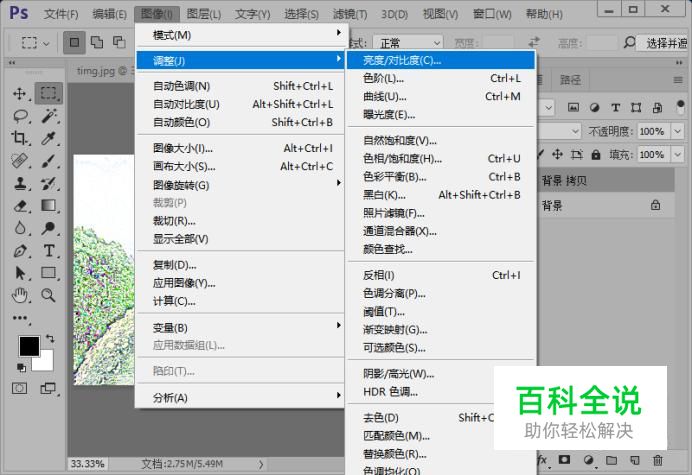The image size is (692, 475).
Task: Open the 图层(L) menu
Action: tap(203, 14)
